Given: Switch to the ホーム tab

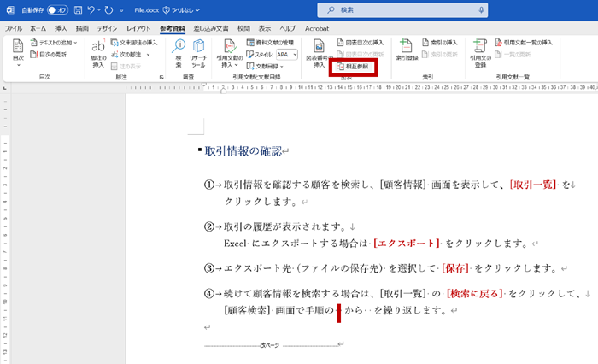Looking at the screenshot, I should click(38, 28).
